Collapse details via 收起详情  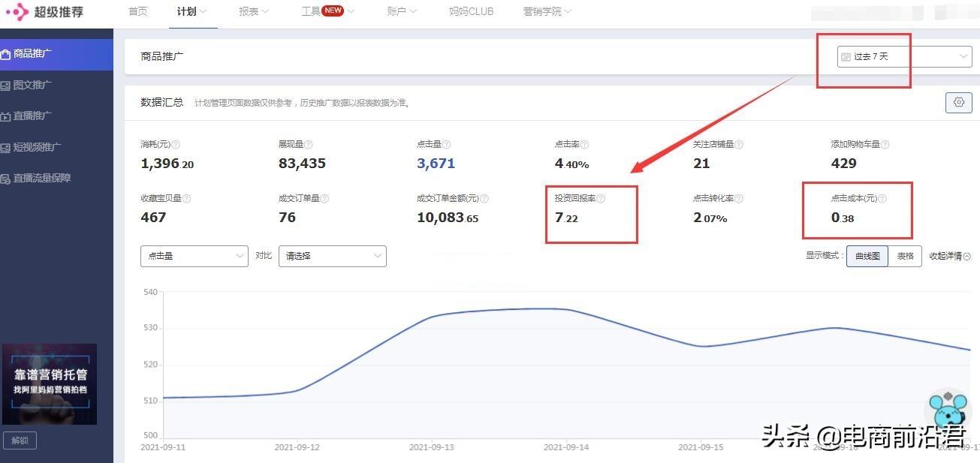[x=950, y=256]
